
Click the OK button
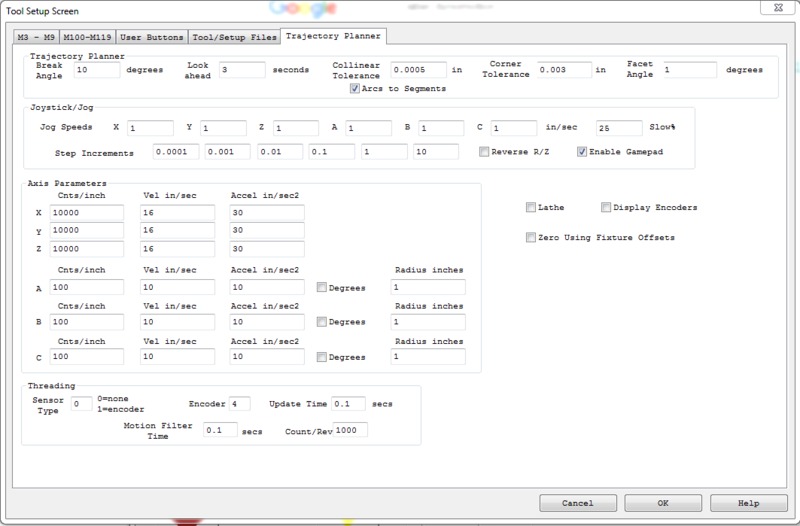(x=663, y=502)
